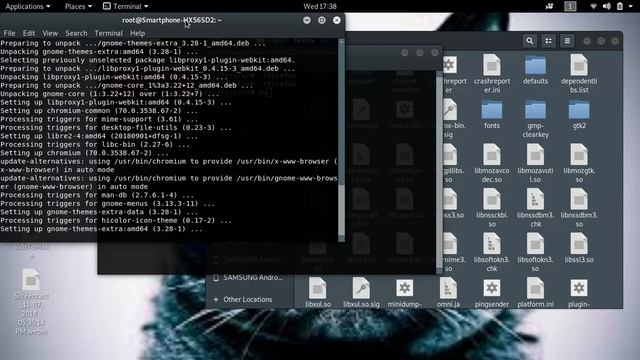Screen dimensions: 640x360
Task: Click the network wifi icon in top bar
Action: [593, 6]
